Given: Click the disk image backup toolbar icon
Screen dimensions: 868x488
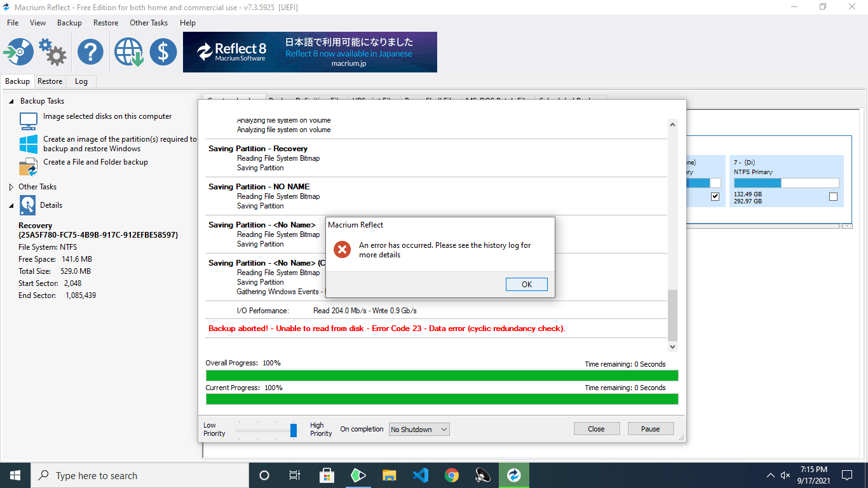Looking at the screenshot, I should click(18, 51).
